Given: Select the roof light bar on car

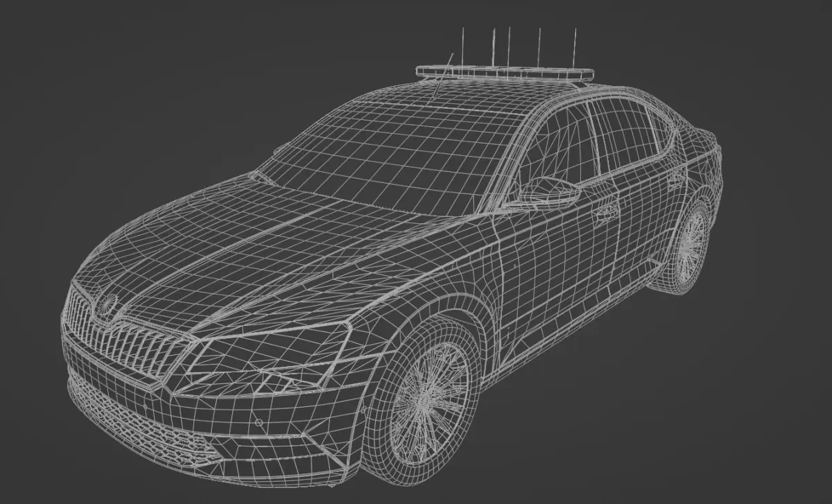Looking at the screenshot, I should coord(505,73).
